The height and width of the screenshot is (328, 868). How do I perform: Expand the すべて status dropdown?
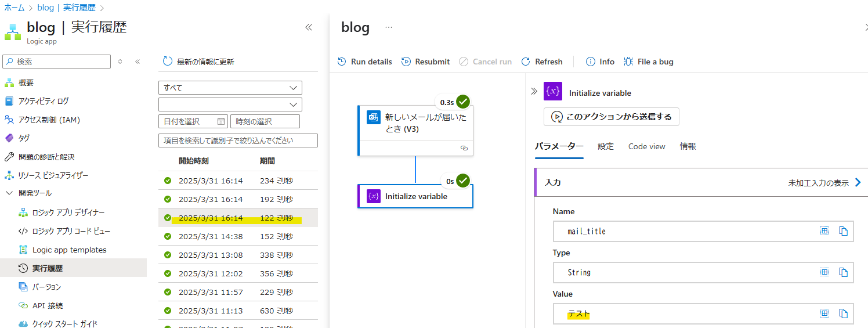click(x=230, y=88)
